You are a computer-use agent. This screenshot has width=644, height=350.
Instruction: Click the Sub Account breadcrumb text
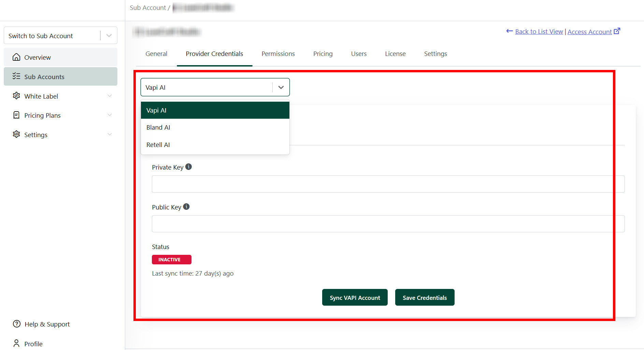coord(147,8)
